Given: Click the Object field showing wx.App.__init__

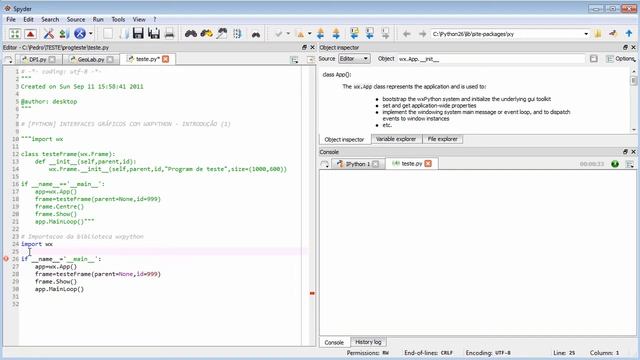Looking at the screenshot, I should [x=491, y=59].
